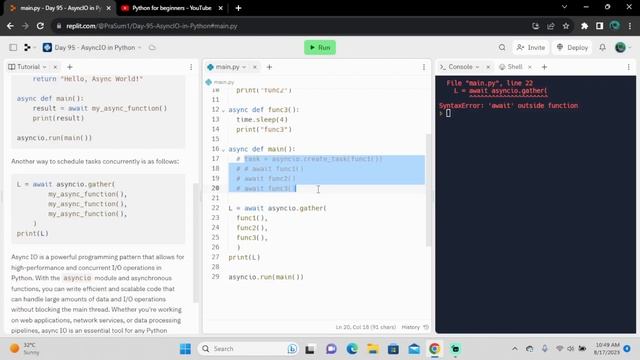Close the Console tab
The image size is (640, 360).
[488, 67]
